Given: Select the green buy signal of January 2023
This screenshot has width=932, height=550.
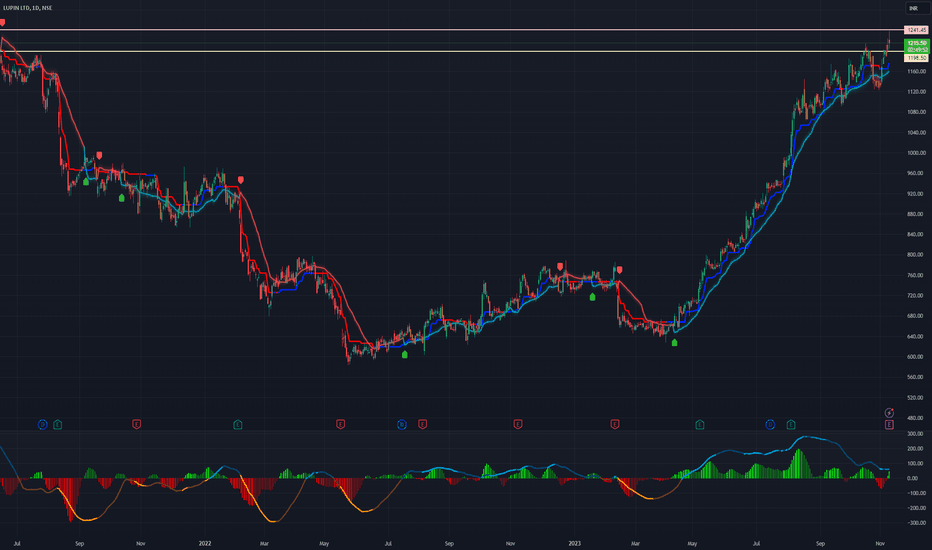Looking at the screenshot, I should (592, 297).
